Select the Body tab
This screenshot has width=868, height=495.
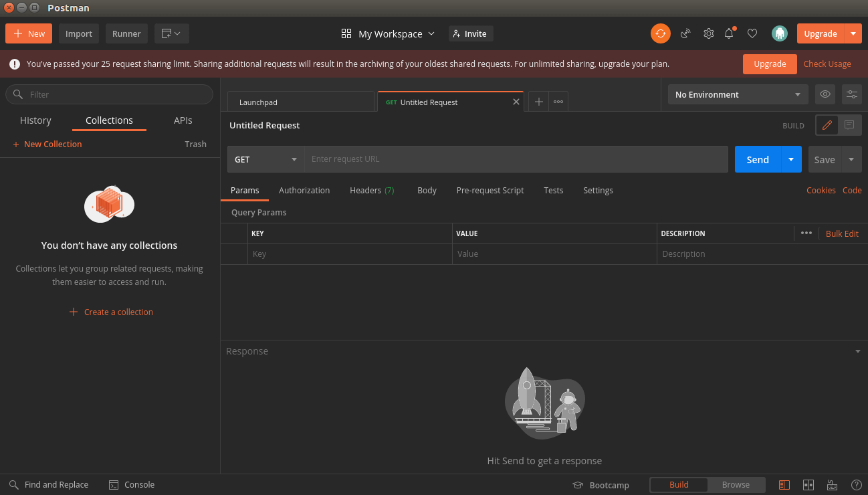click(x=427, y=190)
